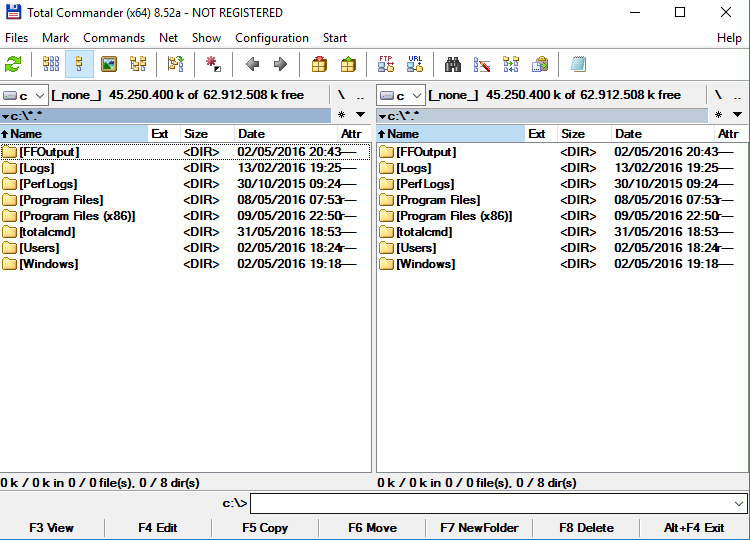Click copy names to clipboard icon
Image resolution: width=750 pixels, height=540 pixels.
coord(540,64)
